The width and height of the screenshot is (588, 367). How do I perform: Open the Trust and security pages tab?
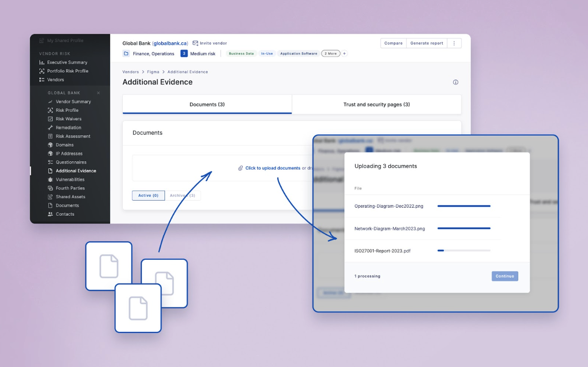(377, 104)
